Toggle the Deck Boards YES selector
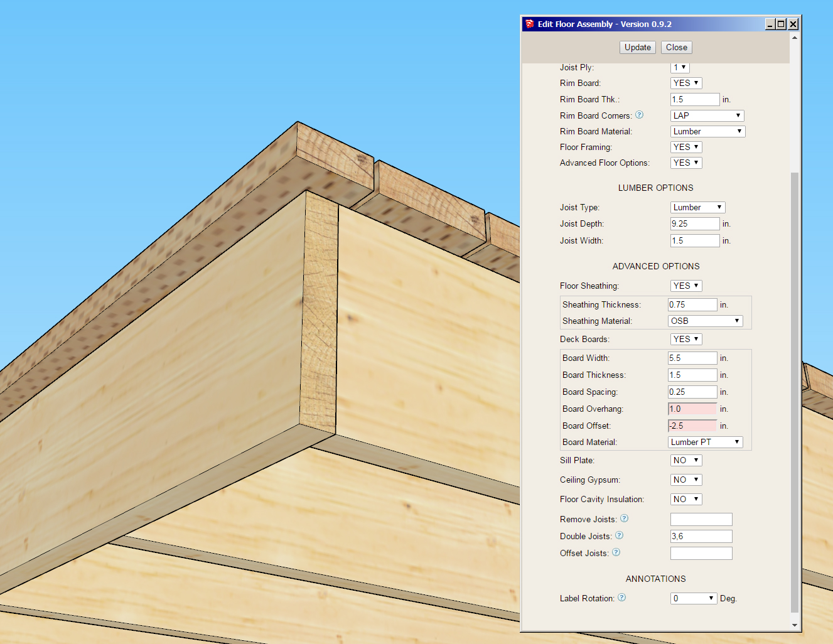This screenshot has width=833, height=644. (685, 339)
